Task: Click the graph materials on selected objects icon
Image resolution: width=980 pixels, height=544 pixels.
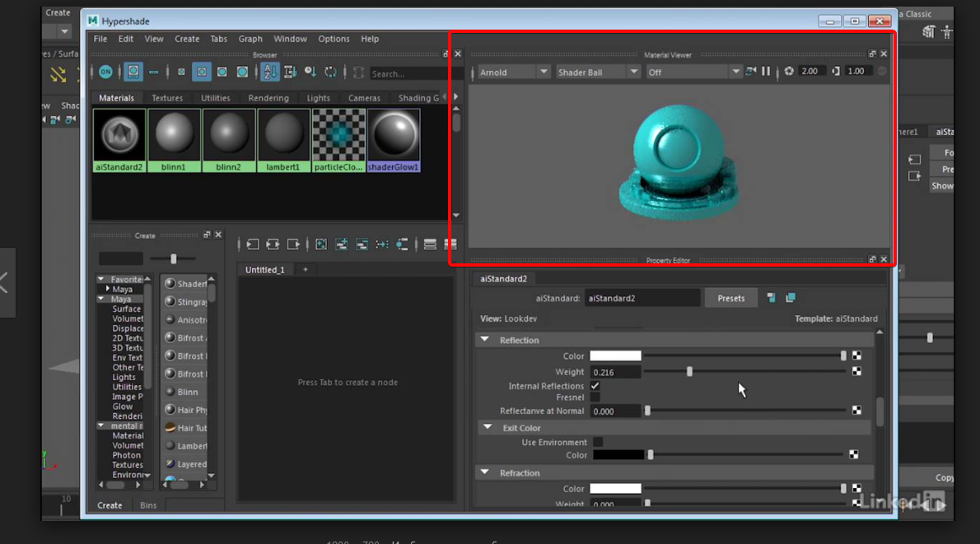Action: 402,244
